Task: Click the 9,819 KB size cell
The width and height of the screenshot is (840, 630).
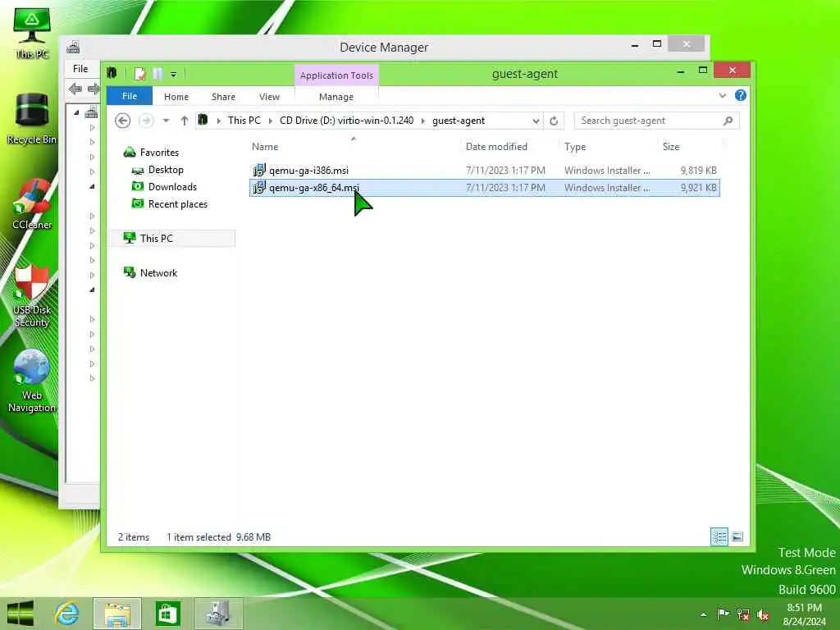Action: [x=698, y=171]
